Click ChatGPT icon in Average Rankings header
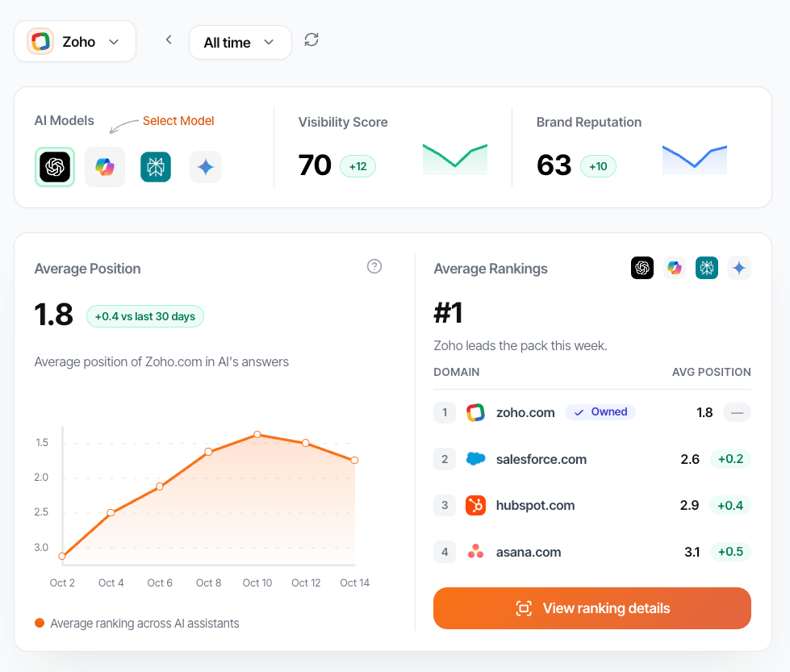 coord(642,268)
